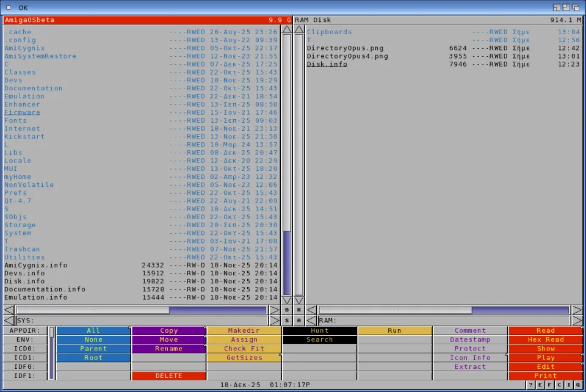Click the I icon in bottom-right corner

(x=568, y=385)
